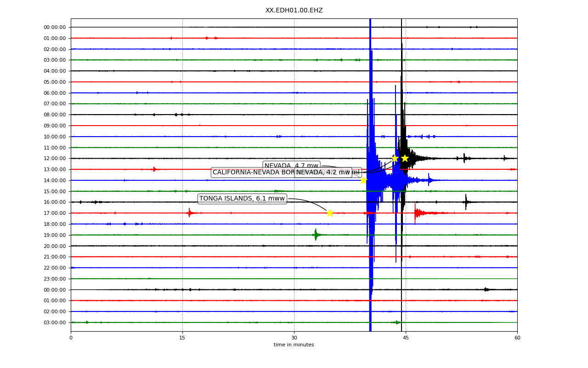Click the 60 minute x-axis tick label
588x368 pixels.
(517, 338)
